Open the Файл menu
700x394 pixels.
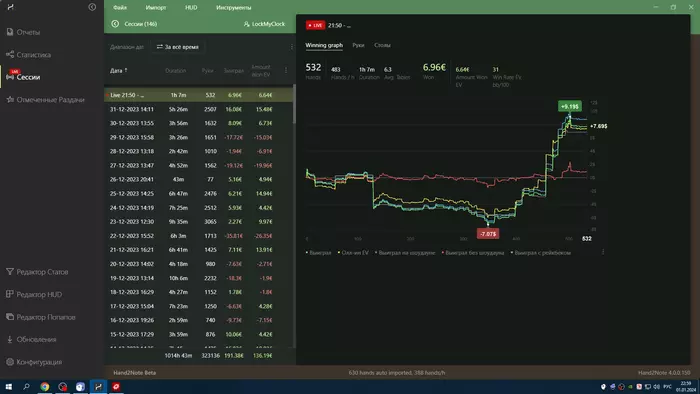[x=120, y=8]
